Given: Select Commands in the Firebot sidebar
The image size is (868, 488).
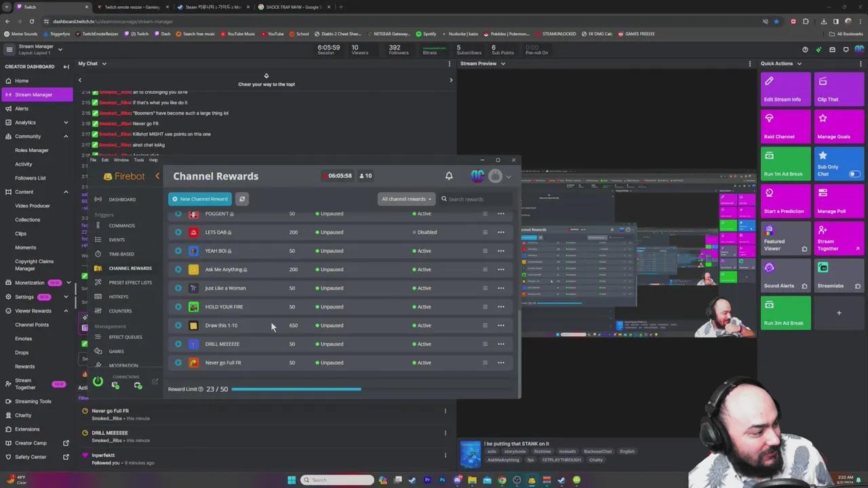Looking at the screenshot, I should click(x=122, y=226).
